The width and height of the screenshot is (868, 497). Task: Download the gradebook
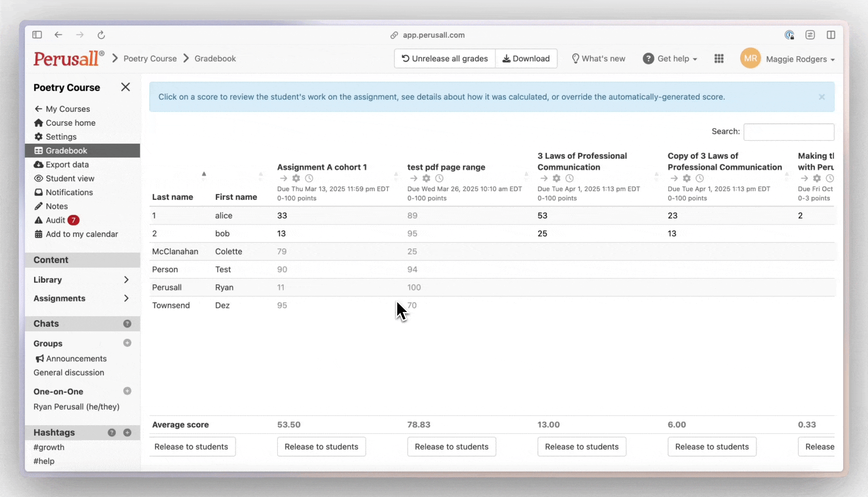(x=526, y=58)
